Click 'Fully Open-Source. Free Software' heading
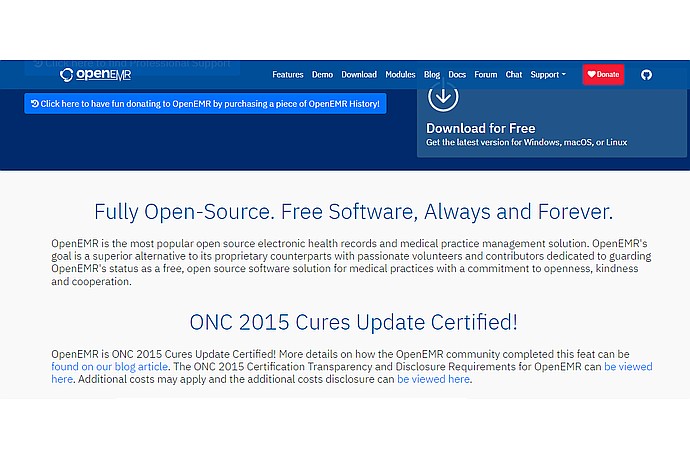The image size is (690, 460). tap(353, 212)
